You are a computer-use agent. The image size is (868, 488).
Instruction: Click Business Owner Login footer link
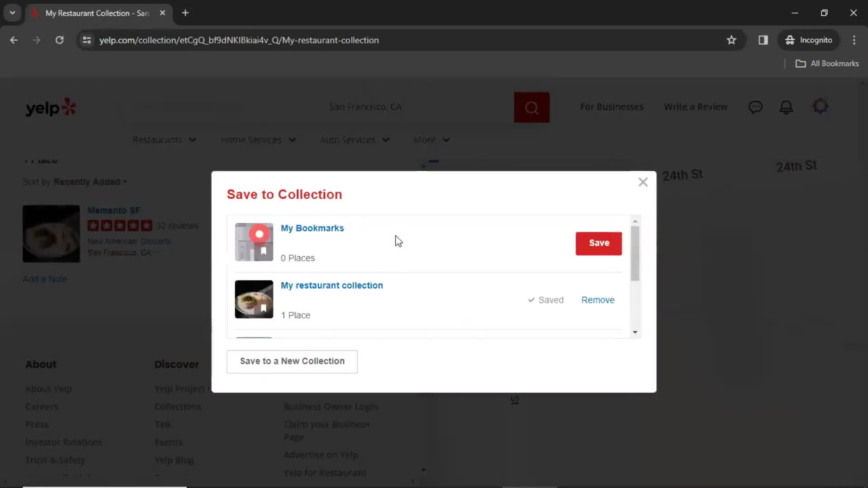[x=331, y=407]
